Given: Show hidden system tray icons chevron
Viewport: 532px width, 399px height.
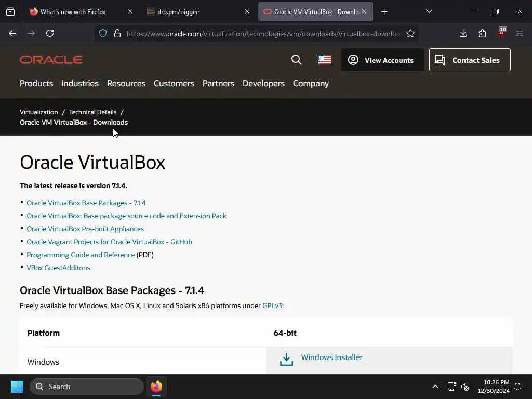Looking at the screenshot, I should tap(435, 387).
